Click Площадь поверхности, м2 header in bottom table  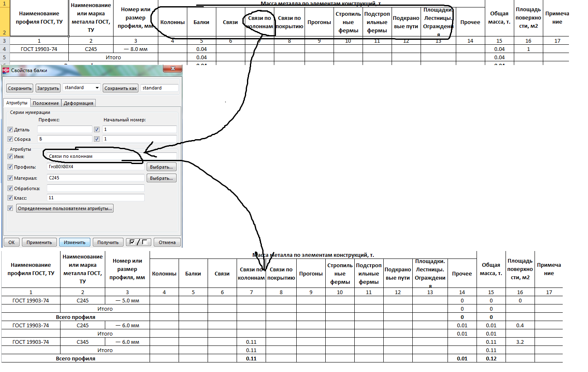(x=520, y=269)
